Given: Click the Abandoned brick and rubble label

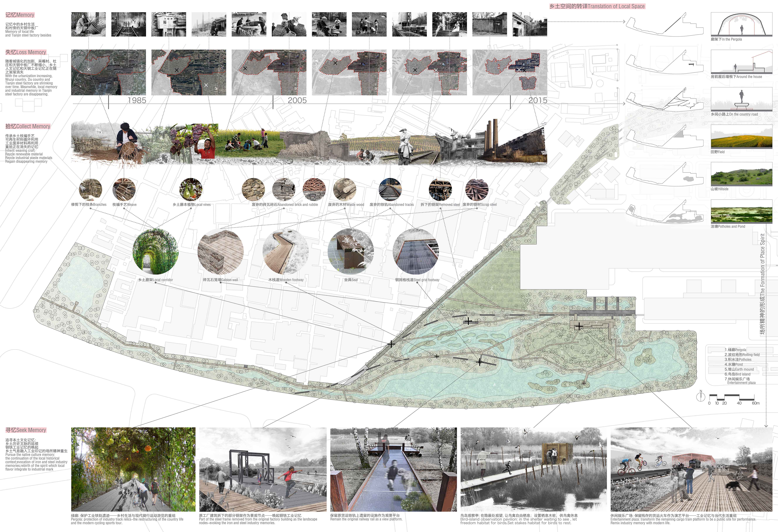Looking at the screenshot, I should click(x=285, y=205).
